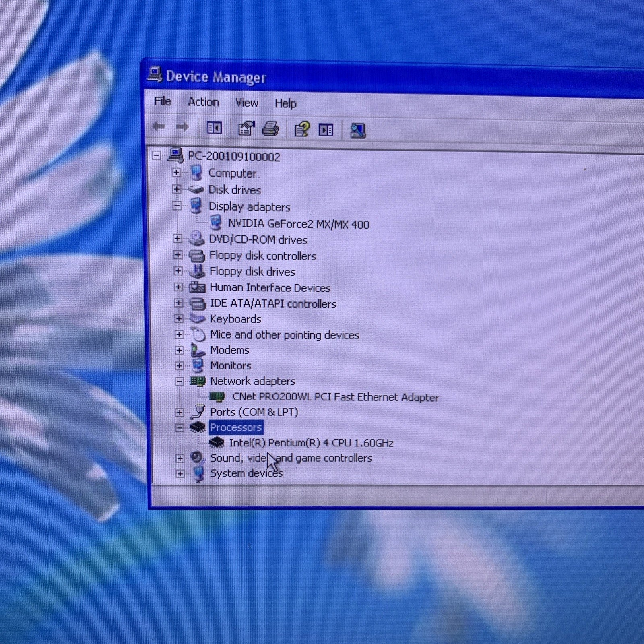644x644 pixels.
Task: Expand Ports (COM & LPT) category
Action: 180,412
